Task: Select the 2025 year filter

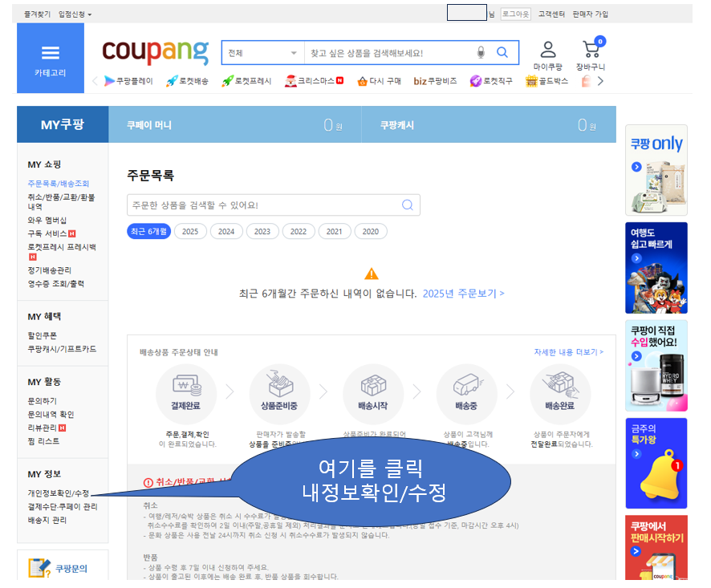Action: [x=190, y=232]
